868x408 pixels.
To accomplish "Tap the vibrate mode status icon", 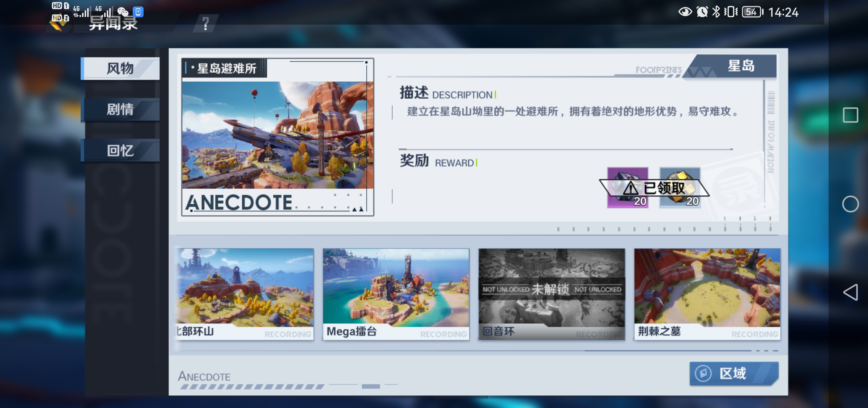I will 731,12.
